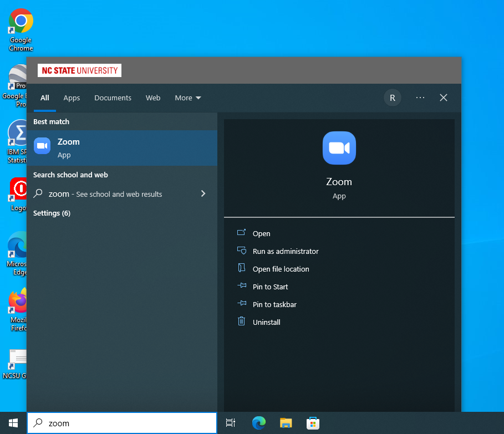Viewport: 504px width, 434px height.
Task: Pin Zoom to taskbar
Action: 273,304
